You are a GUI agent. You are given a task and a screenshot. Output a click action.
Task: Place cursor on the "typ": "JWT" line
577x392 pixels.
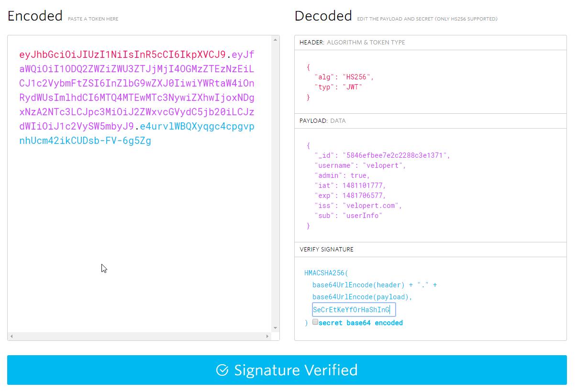click(338, 87)
